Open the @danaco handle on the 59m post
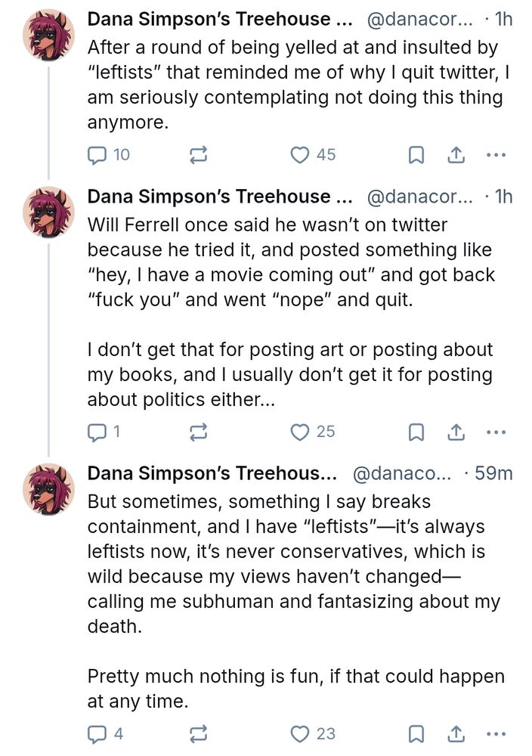This screenshot has height=756, width=532. 401,473
